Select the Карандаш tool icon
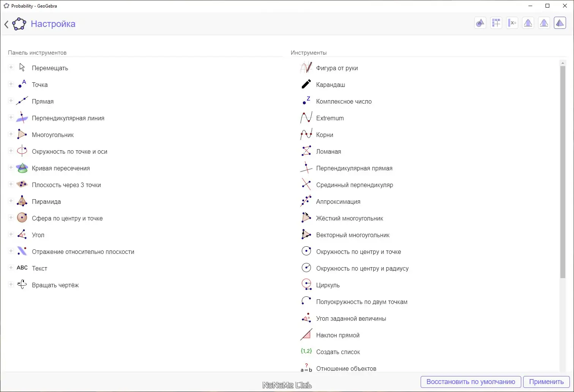This screenshot has height=392, width=574. tap(306, 85)
